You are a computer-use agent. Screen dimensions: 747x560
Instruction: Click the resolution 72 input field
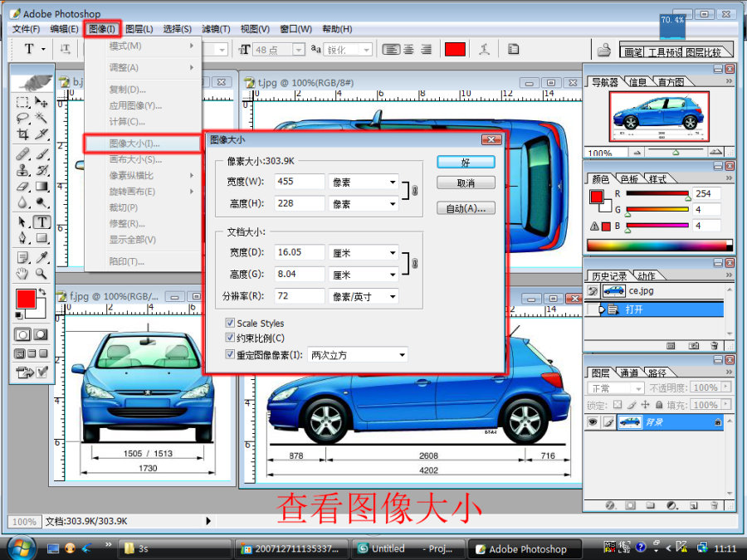(299, 296)
